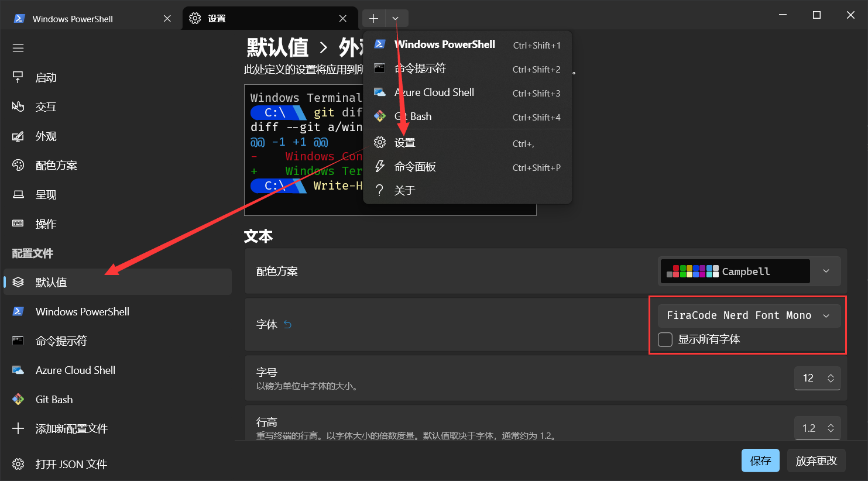Image resolution: width=868 pixels, height=481 pixels.
Task: Choose 设置 from the dropdown menu
Action: coord(468,143)
